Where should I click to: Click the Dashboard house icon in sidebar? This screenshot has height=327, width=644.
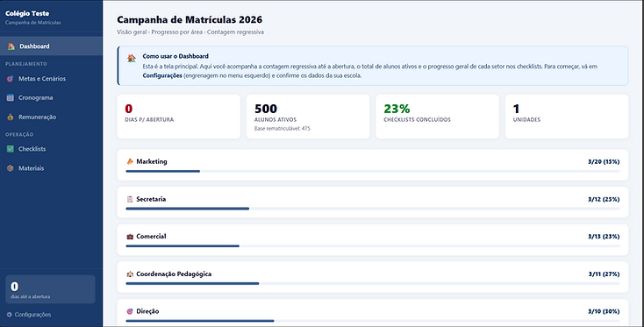[11, 46]
